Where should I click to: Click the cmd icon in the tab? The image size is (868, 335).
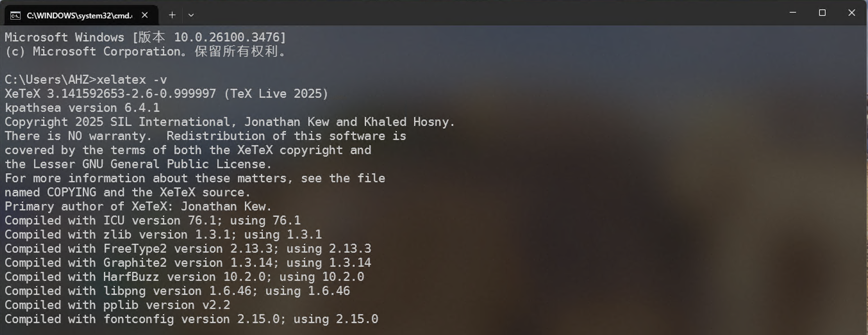(x=15, y=15)
